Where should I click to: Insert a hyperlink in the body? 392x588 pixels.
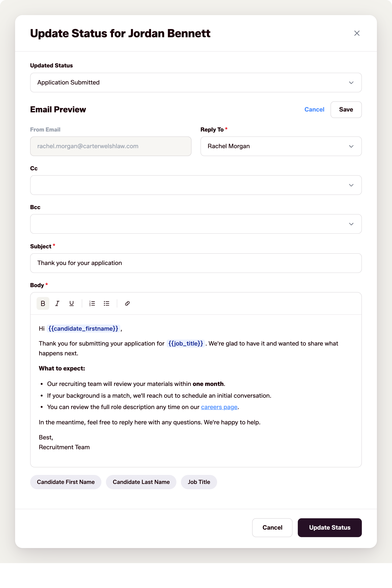tap(127, 303)
